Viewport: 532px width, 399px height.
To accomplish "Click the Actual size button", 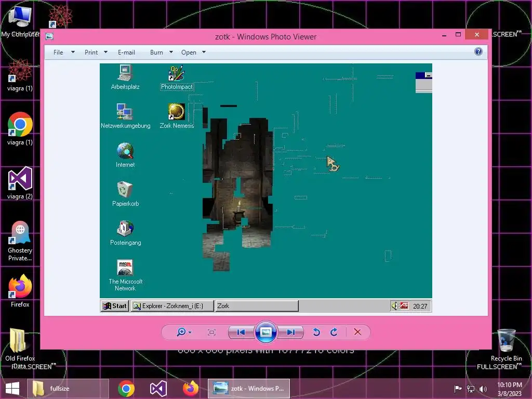I will (x=211, y=332).
